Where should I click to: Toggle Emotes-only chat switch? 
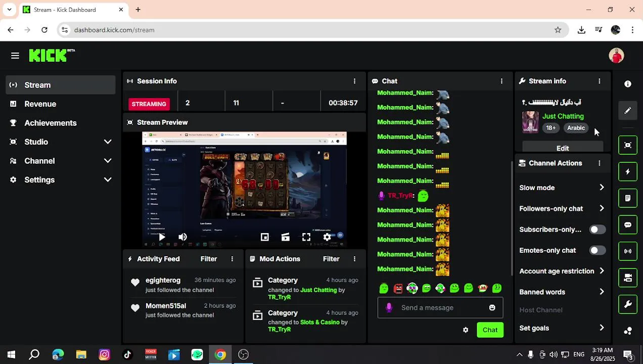(598, 250)
